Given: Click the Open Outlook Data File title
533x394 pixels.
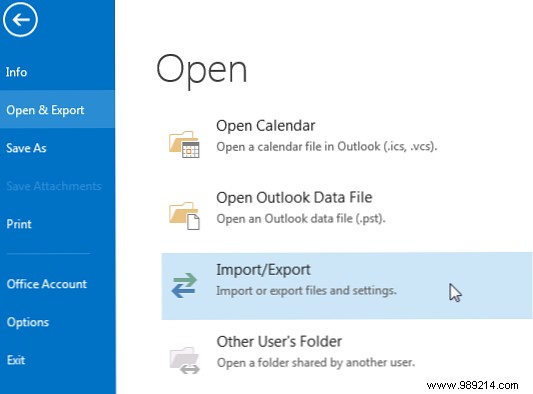Looking at the screenshot, I should (x=294, y=198).
